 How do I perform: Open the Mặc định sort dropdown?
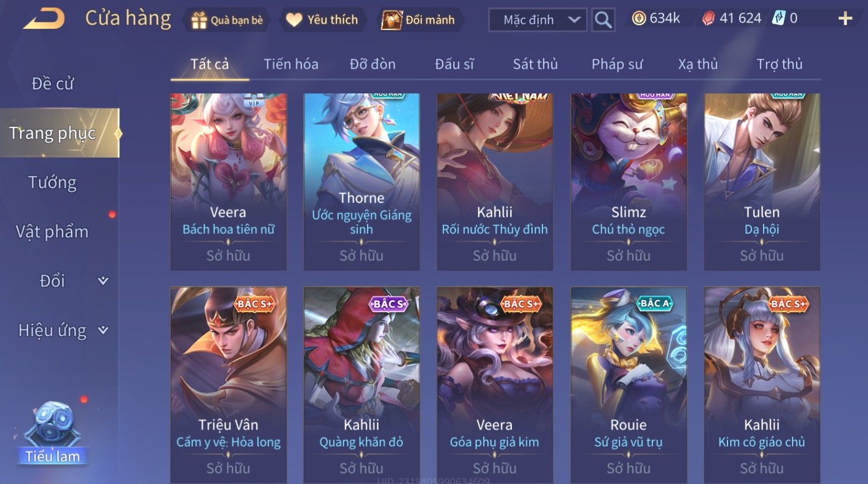tap(538, 20)
